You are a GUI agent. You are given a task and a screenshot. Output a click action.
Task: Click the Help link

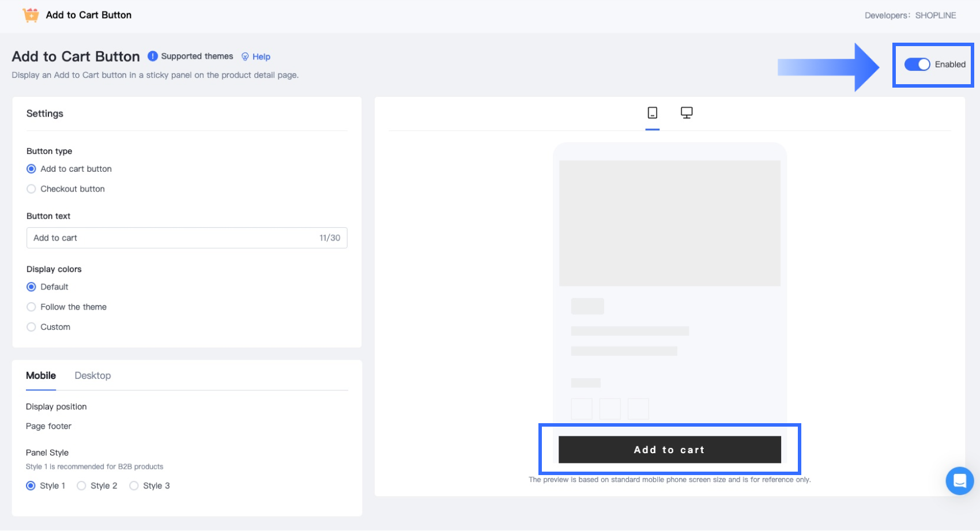tap(261, 57)
